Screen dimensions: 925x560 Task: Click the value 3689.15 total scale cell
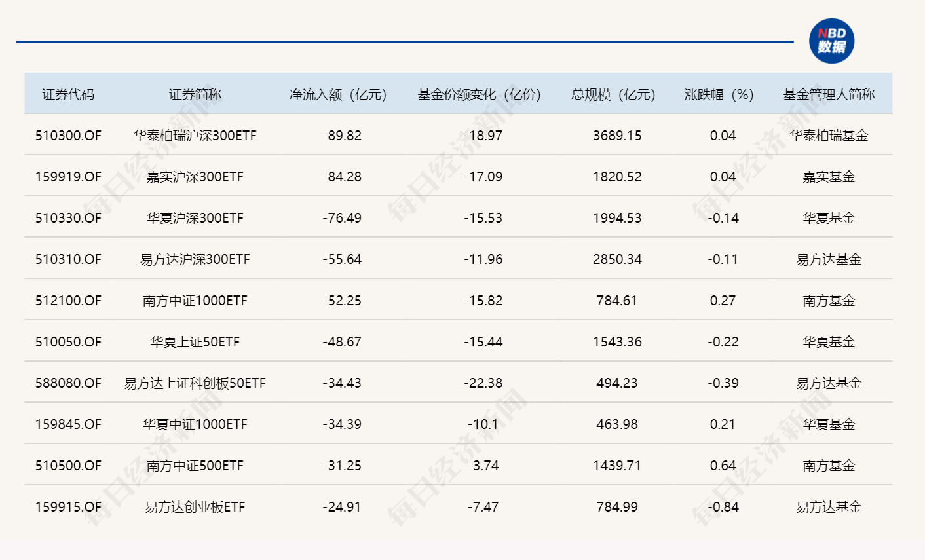point(616,136)
